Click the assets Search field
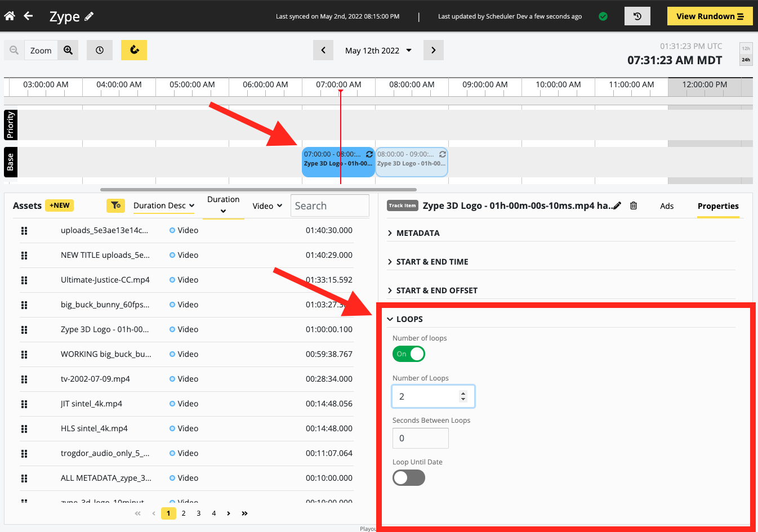 (x=330, y=205)
